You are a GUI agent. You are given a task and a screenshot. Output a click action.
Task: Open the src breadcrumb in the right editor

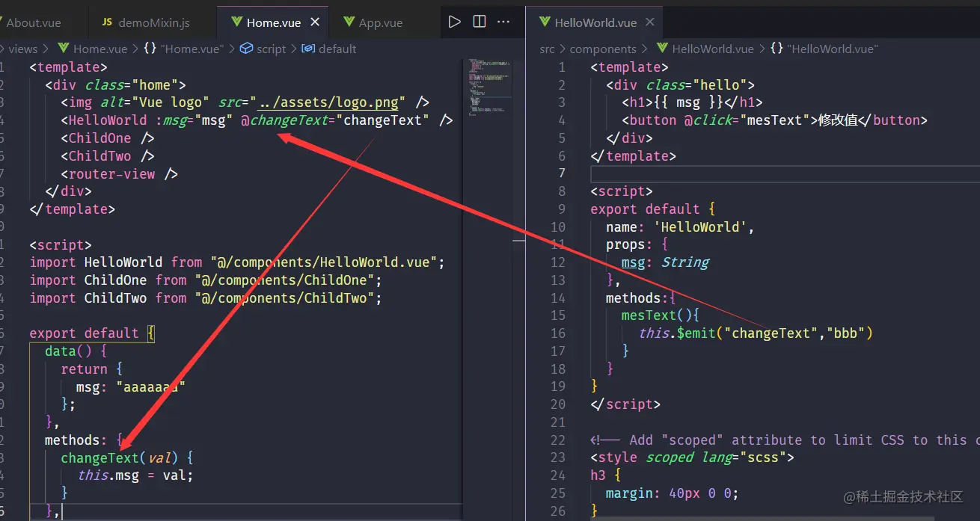[x=548, y=49]
